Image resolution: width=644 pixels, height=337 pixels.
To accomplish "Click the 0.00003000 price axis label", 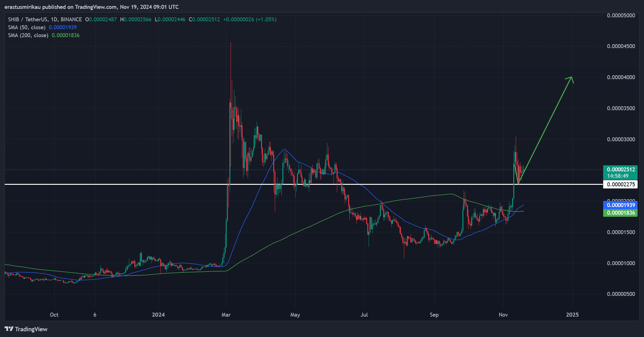I will 621,139.
